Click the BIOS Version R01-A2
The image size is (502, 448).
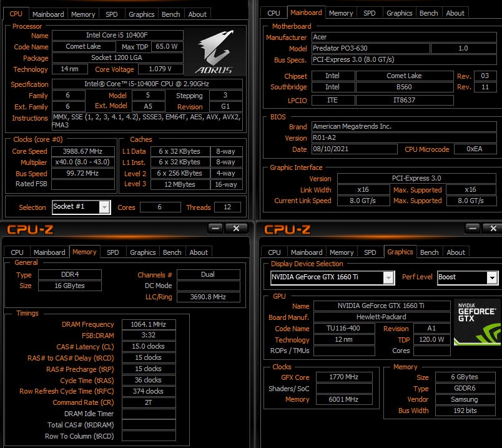point(404,138)
